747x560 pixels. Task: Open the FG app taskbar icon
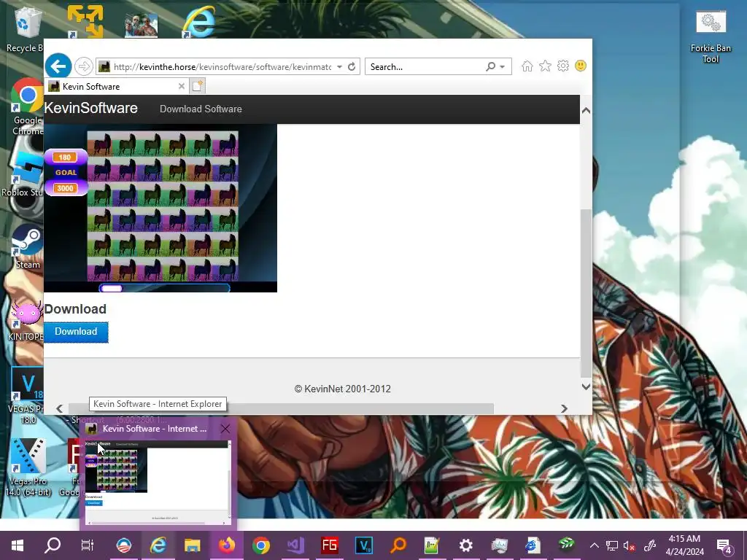(330, 545)
